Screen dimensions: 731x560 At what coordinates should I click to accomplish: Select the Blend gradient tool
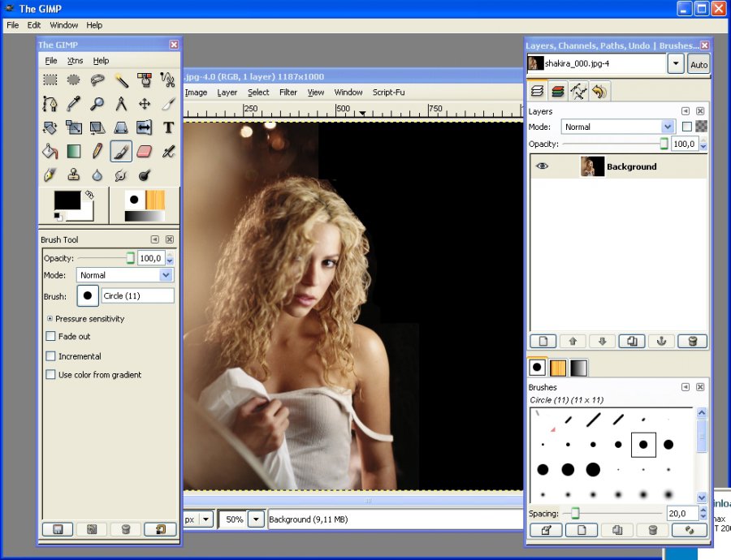[x=74, y=152]
